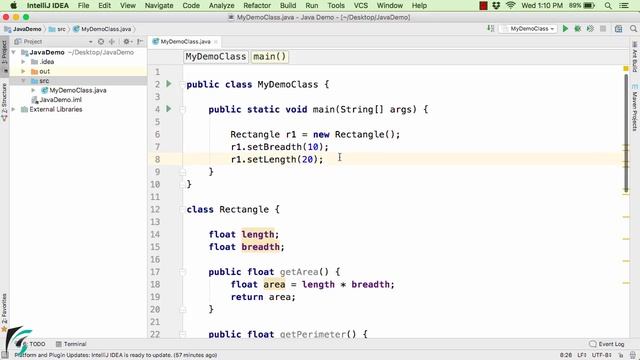This screenshot has width=640, height=360.
Task: Toggle the Ant Build tool window
Action: coord(635,56)
